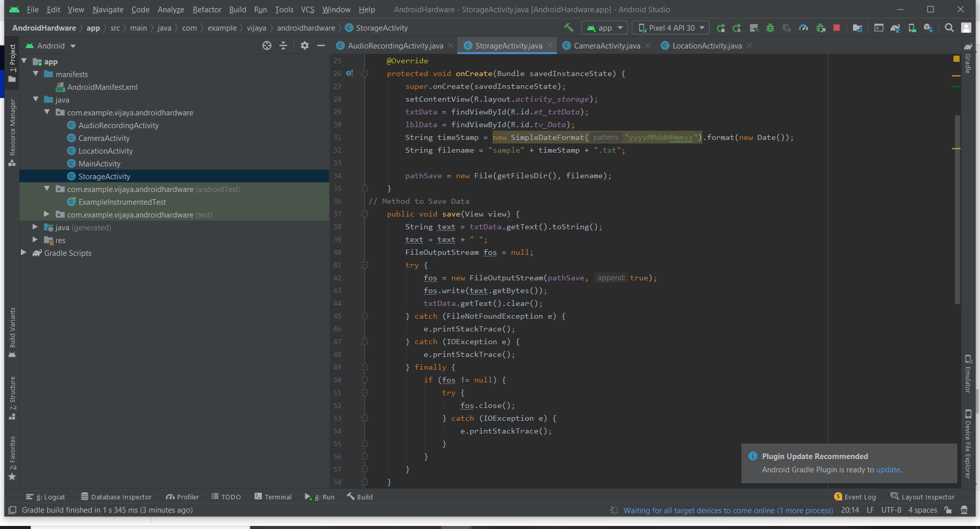This screenshot has width=980, height=529.
Task: Toggle the Build Variants side panel
Action: coord(12,332)
